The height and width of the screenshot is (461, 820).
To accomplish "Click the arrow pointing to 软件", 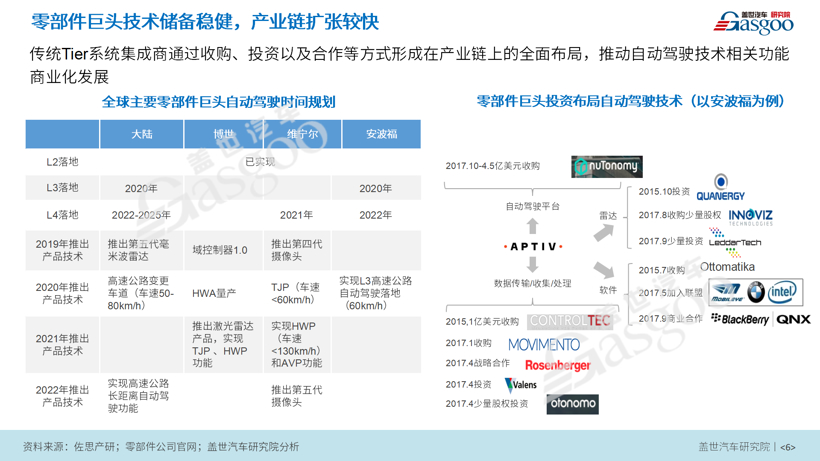I will pos(603,270).
